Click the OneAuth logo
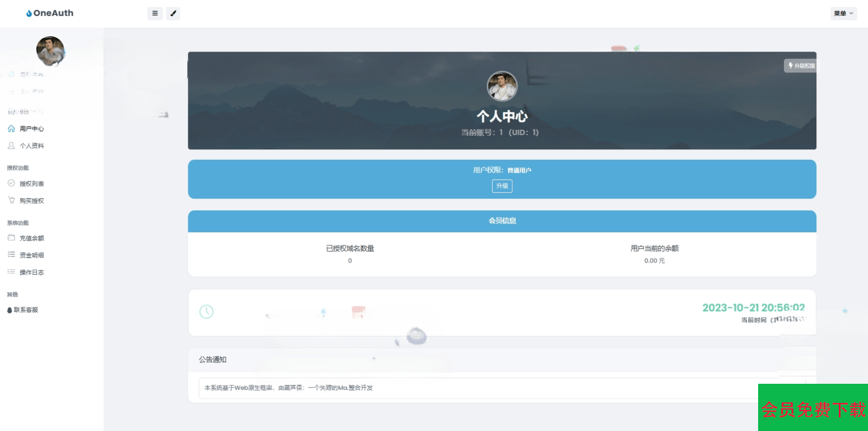This screenshot has width=868, height=431. [x=49, y=13]
